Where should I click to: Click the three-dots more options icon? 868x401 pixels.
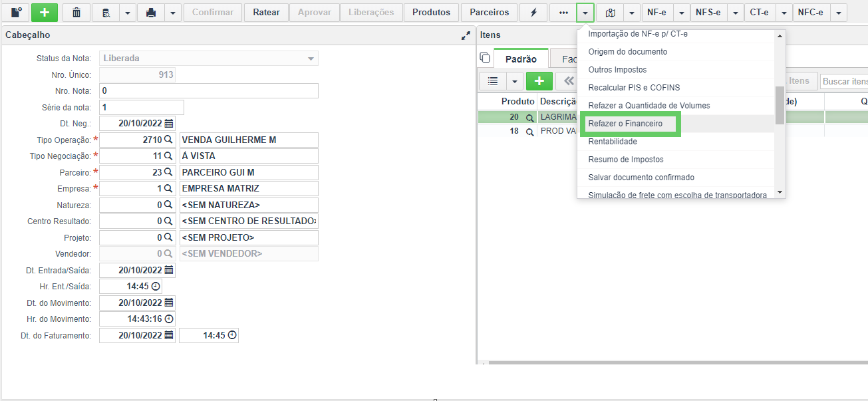(x=563, y=13)
